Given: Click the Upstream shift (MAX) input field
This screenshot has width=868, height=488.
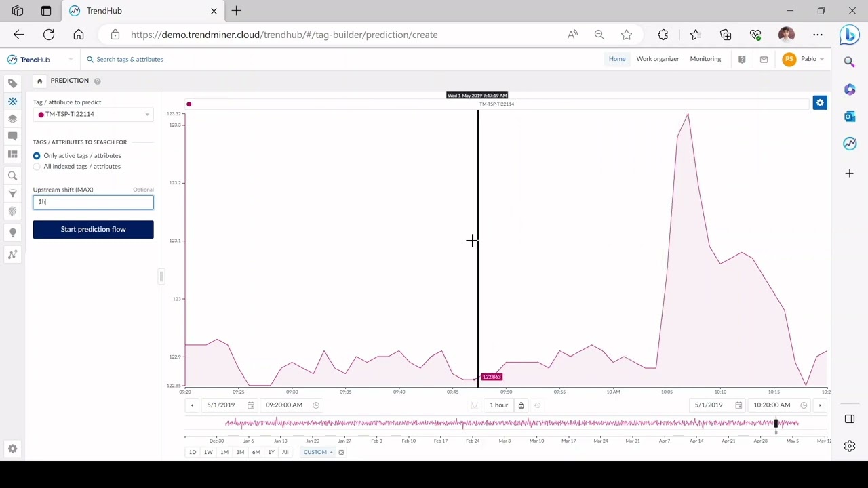Looking at the screenshot, I should pyautogui.click(x=93, y=202).
